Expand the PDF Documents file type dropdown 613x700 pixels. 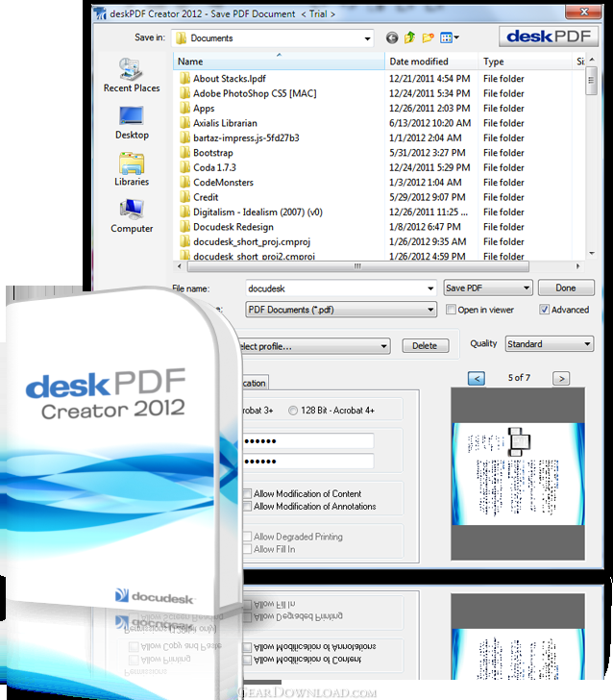(x=429, y=310)
